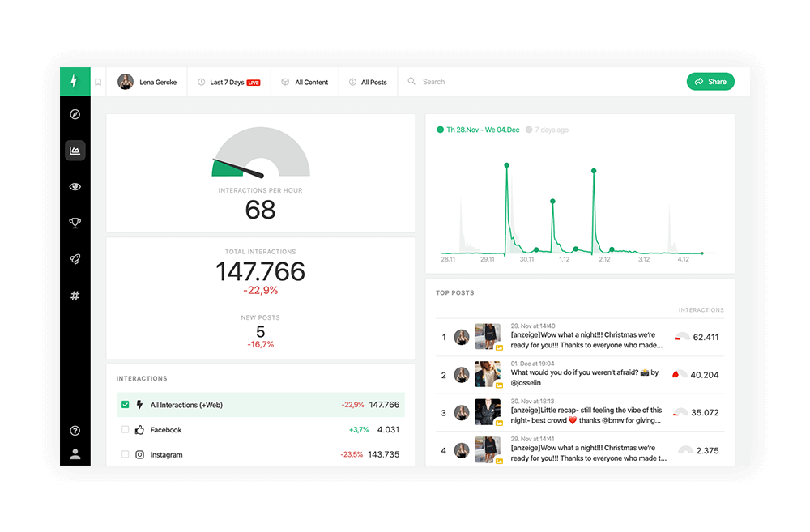The width and height of the screenshot is (810, 532).
Task: Open the help question mark icon
Action: pyautogui.click(x=75, y=431)
